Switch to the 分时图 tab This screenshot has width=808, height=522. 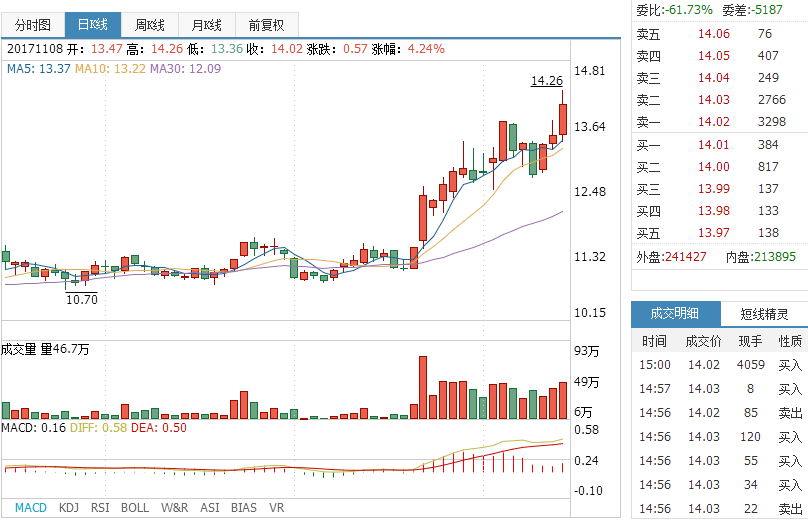[33, 25]
